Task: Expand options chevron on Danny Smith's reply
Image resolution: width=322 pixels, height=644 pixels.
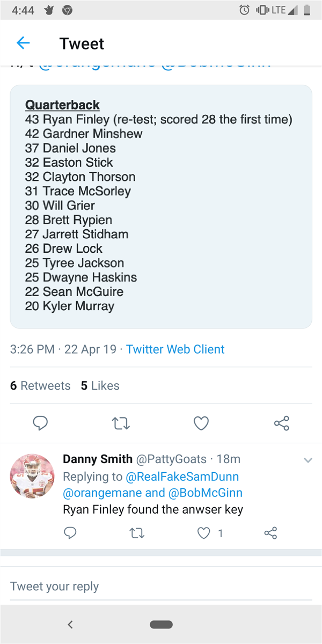Action: coord(308,460)
